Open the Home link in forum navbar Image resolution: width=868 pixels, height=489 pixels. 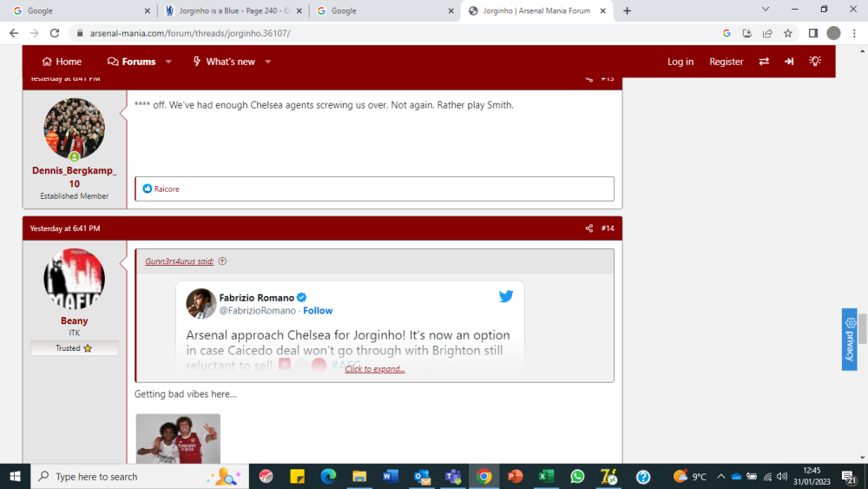coord(62,62)
